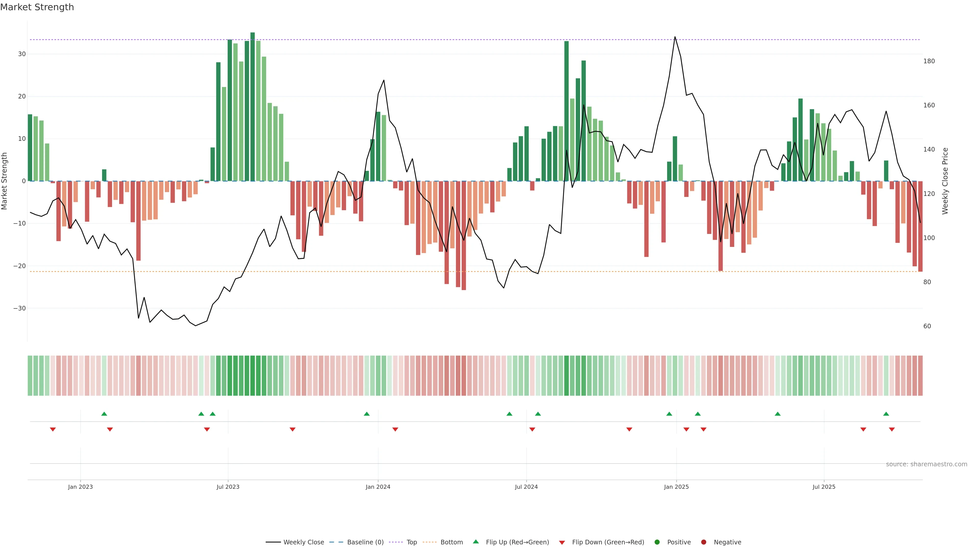Image resolution: width=980 pixels, height=551 pixels.
Task: Click the green Flip Up triangle legend icon
Action: tap(475, 542)
